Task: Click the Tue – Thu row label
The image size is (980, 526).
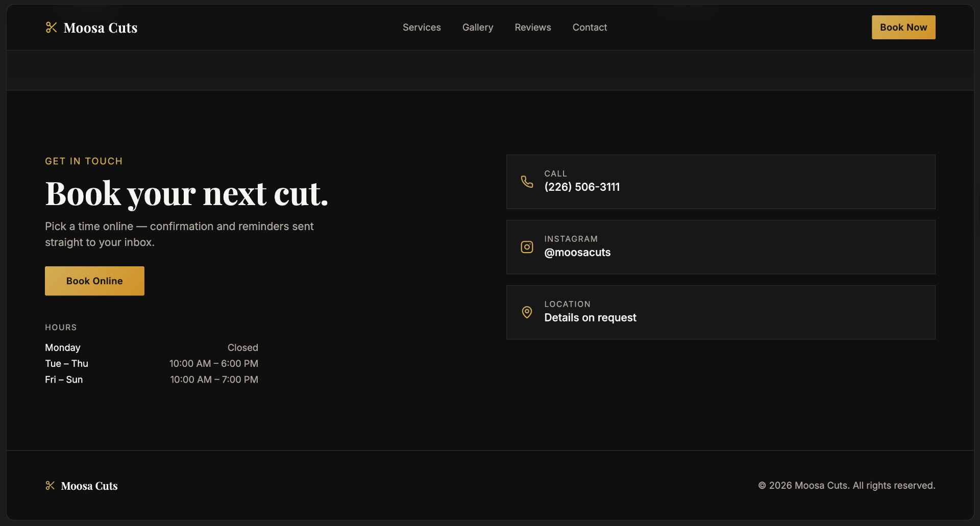Action: click(66, 364)
